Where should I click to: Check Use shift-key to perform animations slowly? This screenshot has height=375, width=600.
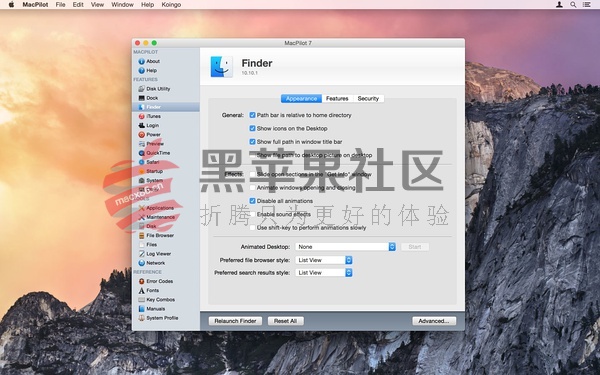[x=252, y=228]
